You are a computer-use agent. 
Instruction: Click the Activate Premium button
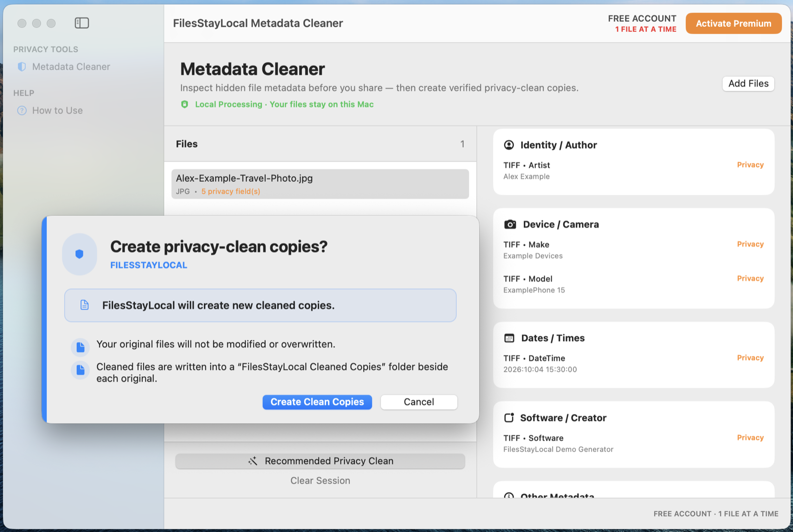click(734, 23)
